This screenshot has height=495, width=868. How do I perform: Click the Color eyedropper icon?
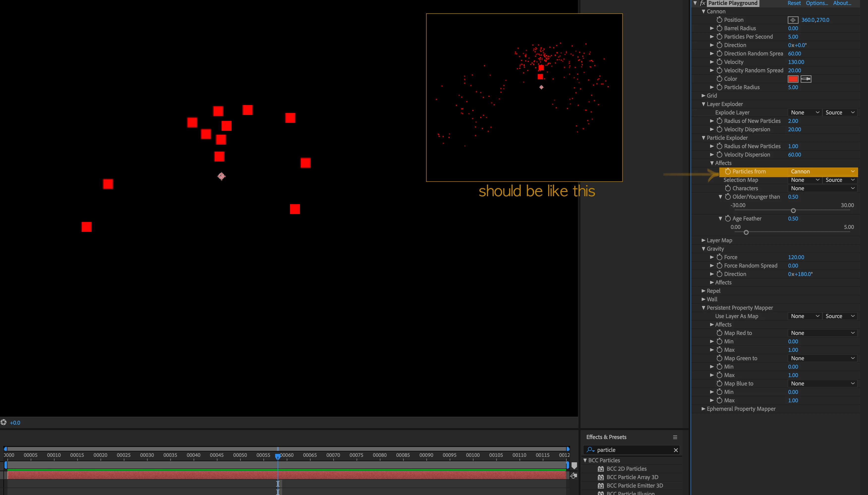coord(806,79)
